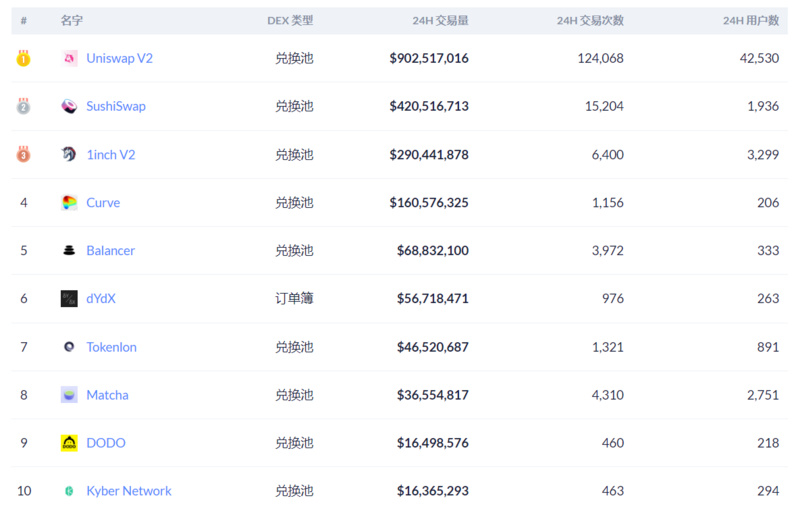Click the yellow DODO logo icon
The width and height of the screenshot is (800, 515).
click(x=69, y=443)
